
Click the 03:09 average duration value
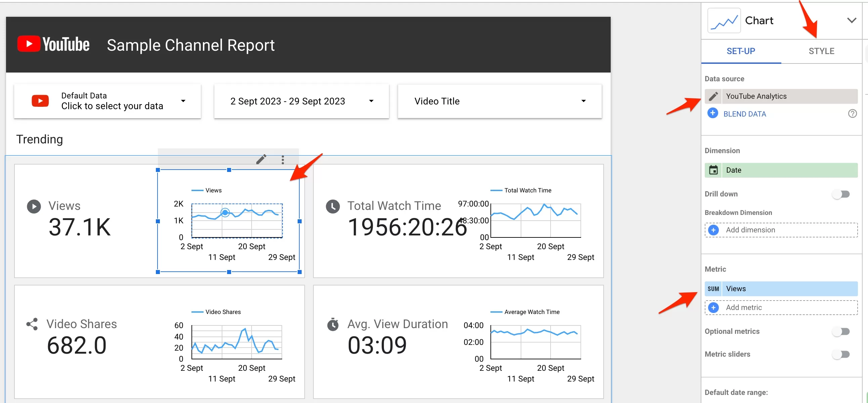pyautogui.click(x=377, y=346)
